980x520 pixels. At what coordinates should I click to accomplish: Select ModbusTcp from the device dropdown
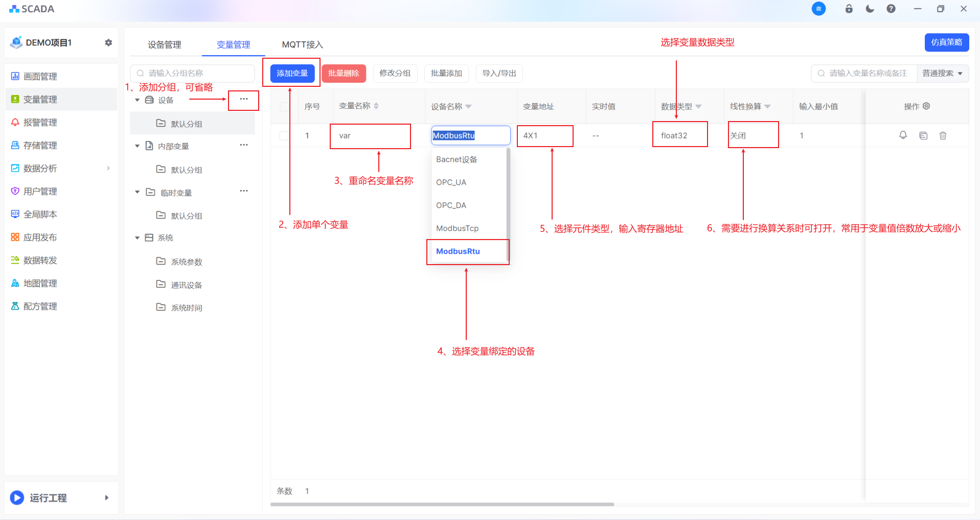click(x=457, y=228)
